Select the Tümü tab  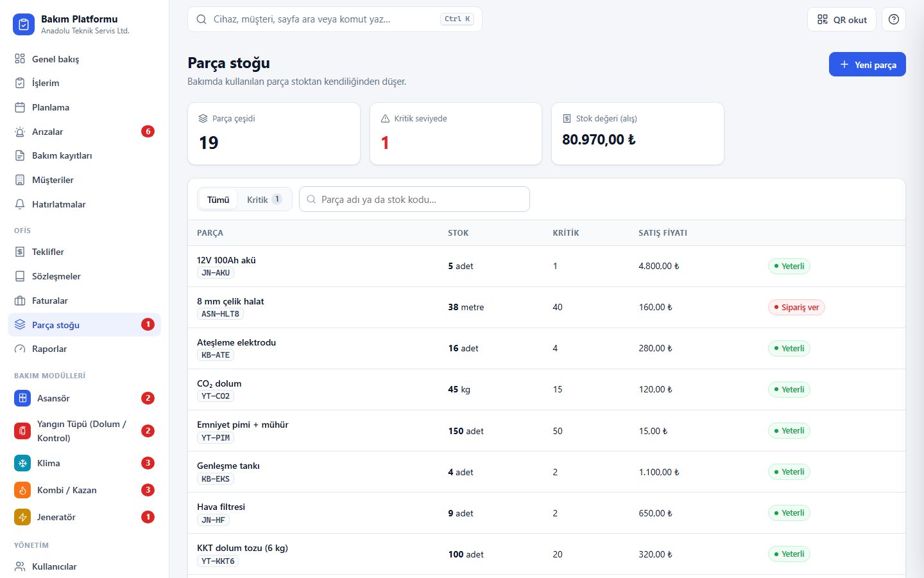[x=218, y=200]
